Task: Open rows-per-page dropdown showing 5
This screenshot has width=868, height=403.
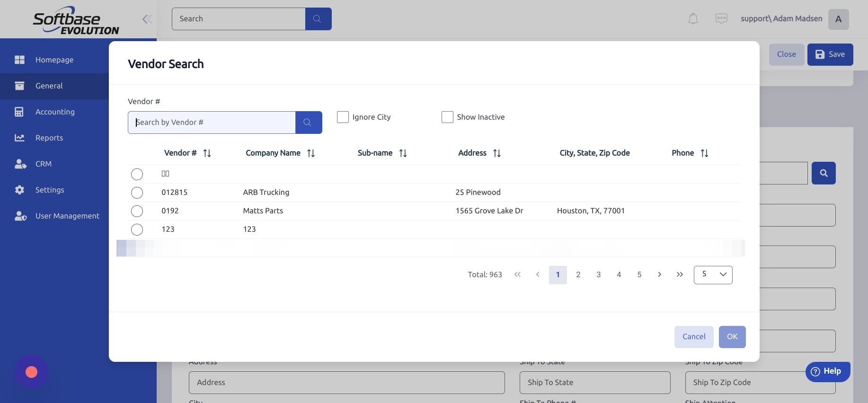Action: point(713,275)
